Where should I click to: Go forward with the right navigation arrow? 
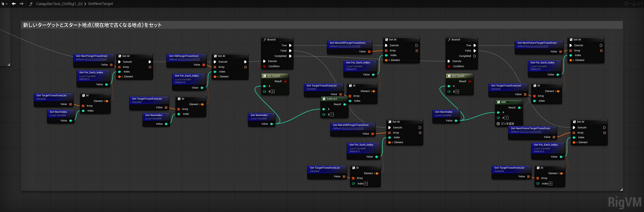coord(22,4)
